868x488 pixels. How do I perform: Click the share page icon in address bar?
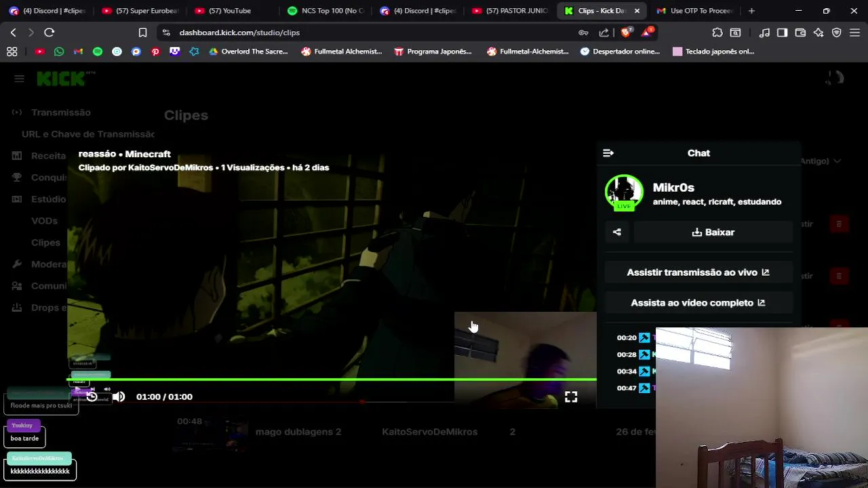[604, 33]
